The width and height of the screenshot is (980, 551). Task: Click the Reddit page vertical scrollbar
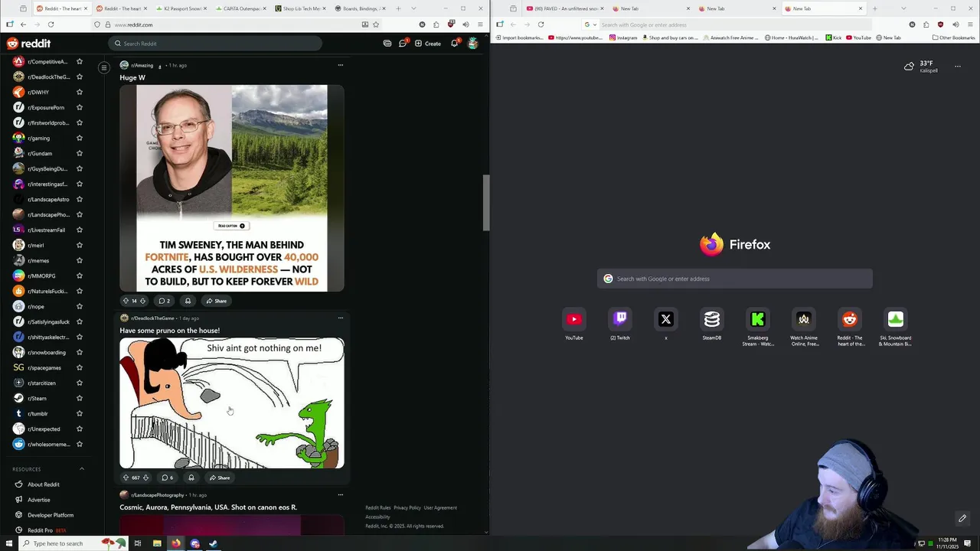tap(486, 203)
